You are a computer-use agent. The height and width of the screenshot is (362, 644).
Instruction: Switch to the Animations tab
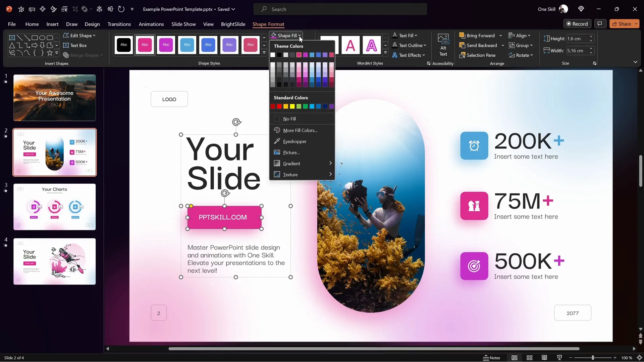(151, 24)
